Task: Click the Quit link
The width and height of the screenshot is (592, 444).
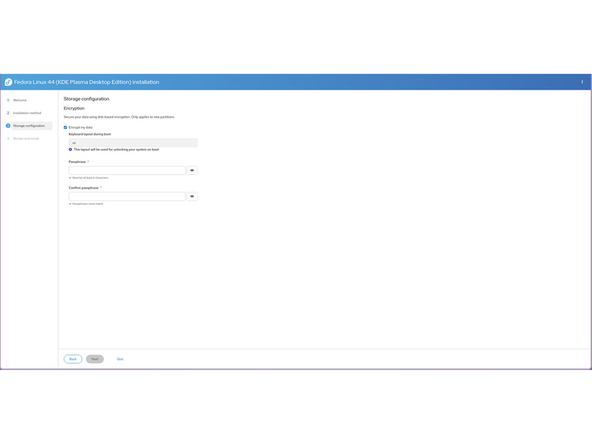Action: pyautogui.click(x=120, y=359)
